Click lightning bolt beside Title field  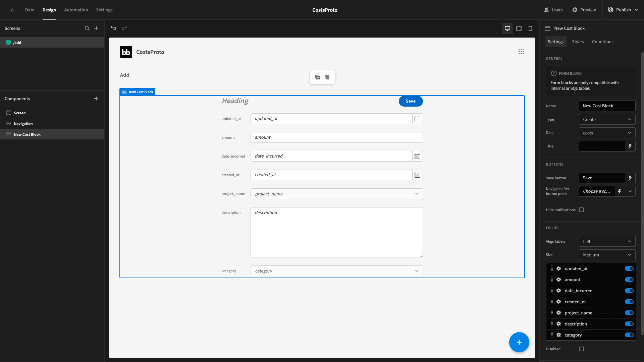click(630, 146)
